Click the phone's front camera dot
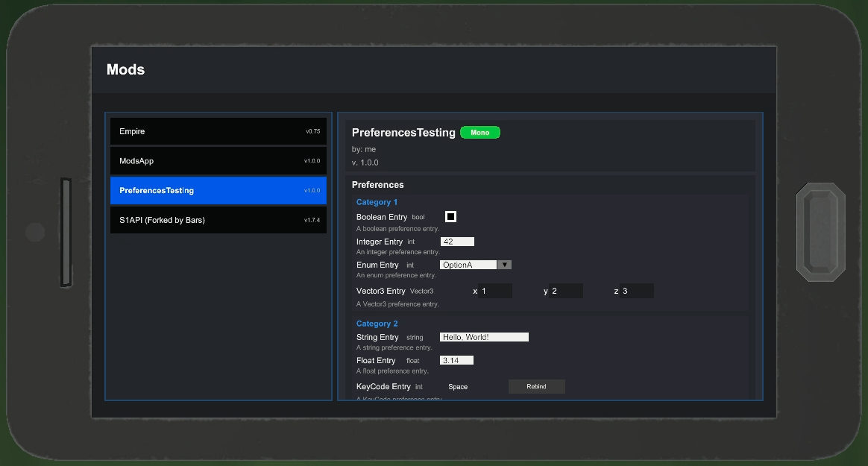This screenshot has width=868, height=466. tap(36, 233)
